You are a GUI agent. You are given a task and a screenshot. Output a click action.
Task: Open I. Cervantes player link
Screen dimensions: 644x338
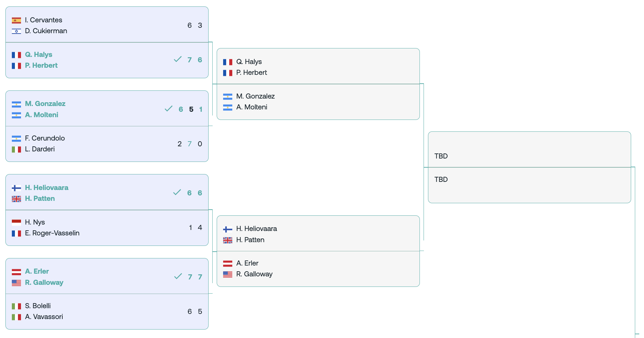(43, 20)
